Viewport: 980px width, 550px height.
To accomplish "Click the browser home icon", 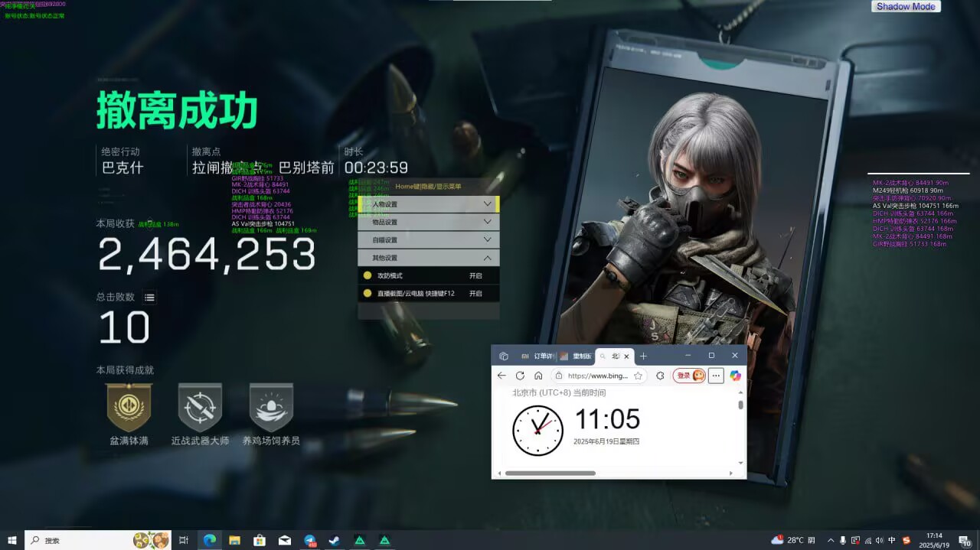I will click(538, 376).
